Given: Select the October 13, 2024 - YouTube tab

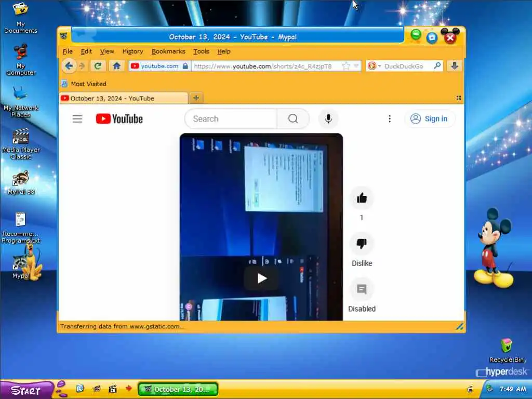Looking at the screenshot, I should [124, 98].
